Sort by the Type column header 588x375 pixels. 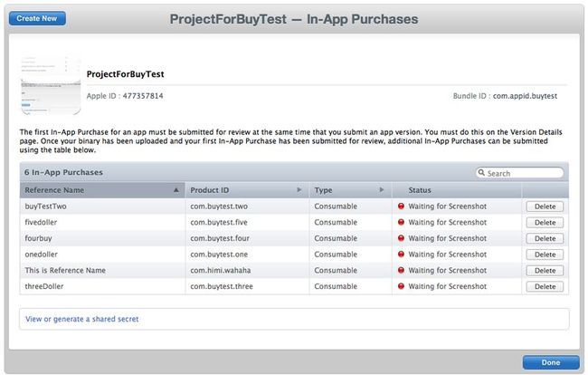[x=351, y=190]
